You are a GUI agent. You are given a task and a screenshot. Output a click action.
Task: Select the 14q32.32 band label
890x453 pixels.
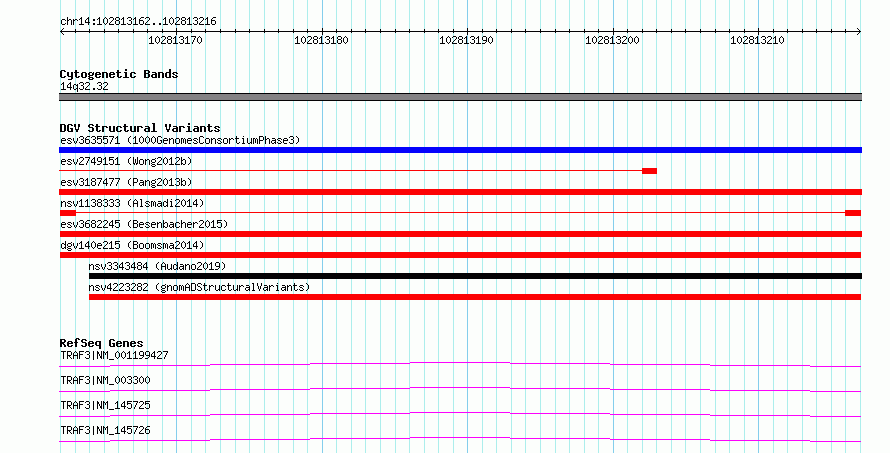[84, 86]
